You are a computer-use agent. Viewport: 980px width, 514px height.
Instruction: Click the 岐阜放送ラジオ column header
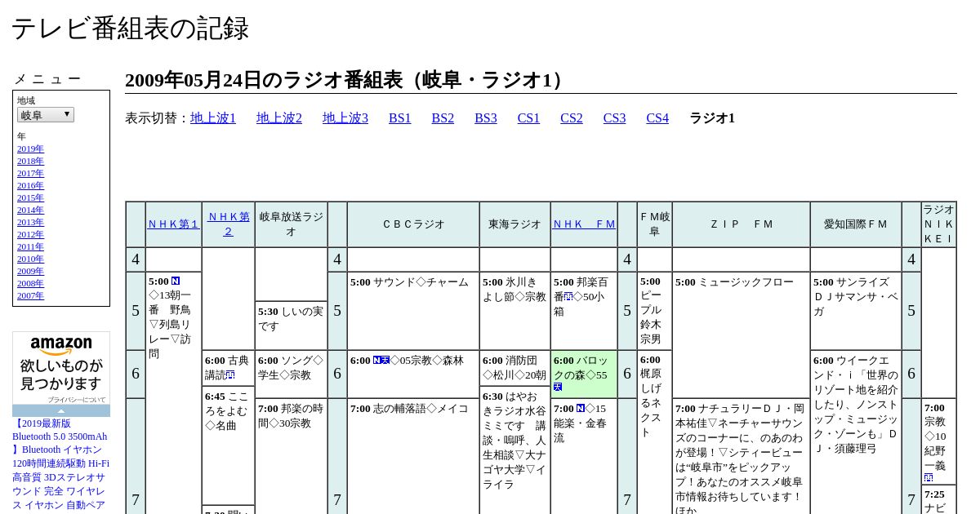point(291,224)
